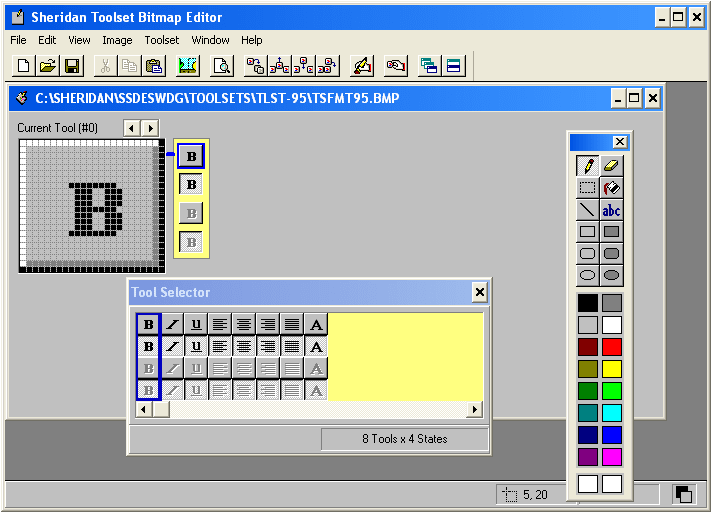Select the Eraser tool
715x514 pixels.
pos(611,165)
